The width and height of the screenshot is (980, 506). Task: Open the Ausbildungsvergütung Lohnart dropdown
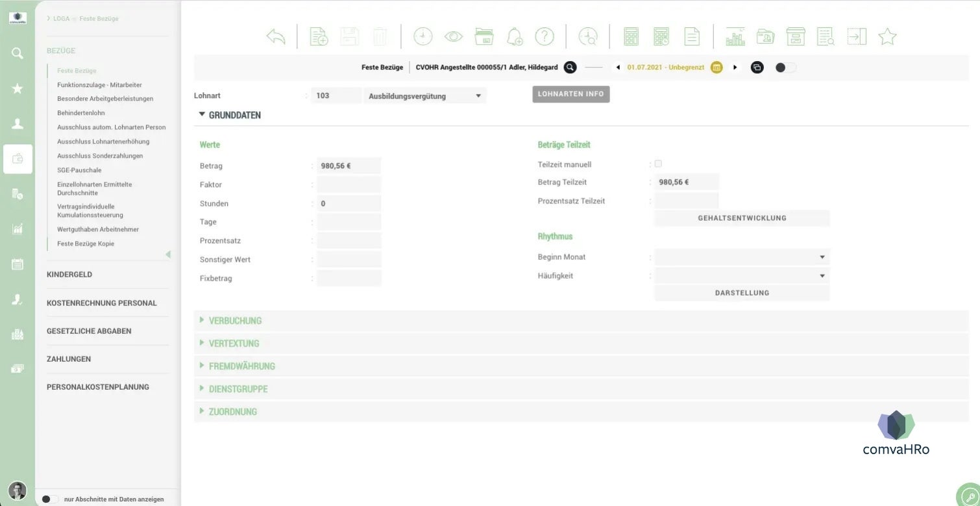tap(424, 95)
